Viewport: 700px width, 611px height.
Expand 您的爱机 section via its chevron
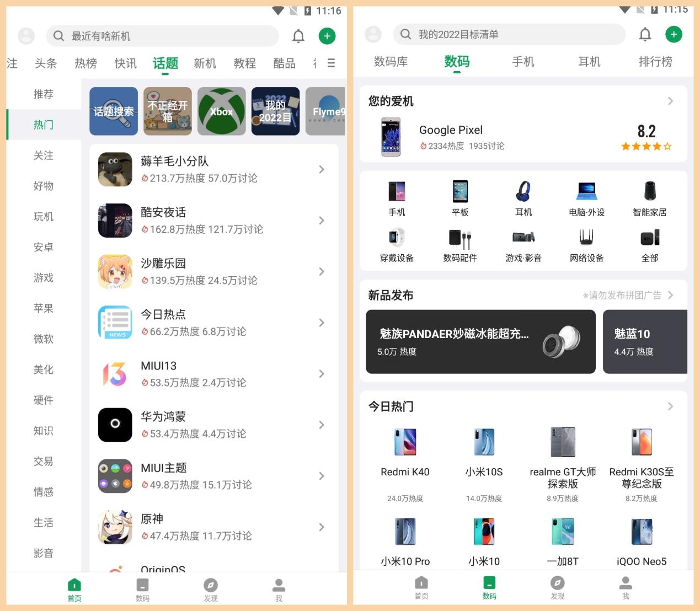671,101
